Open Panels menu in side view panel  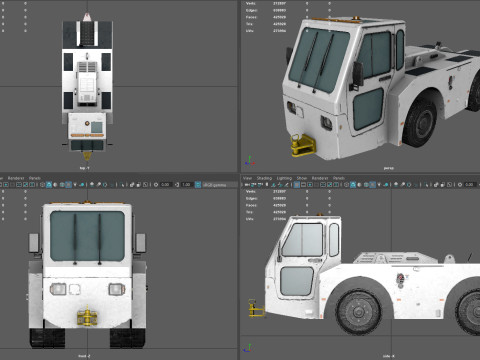pyautogui.click(x=338, y=178)
